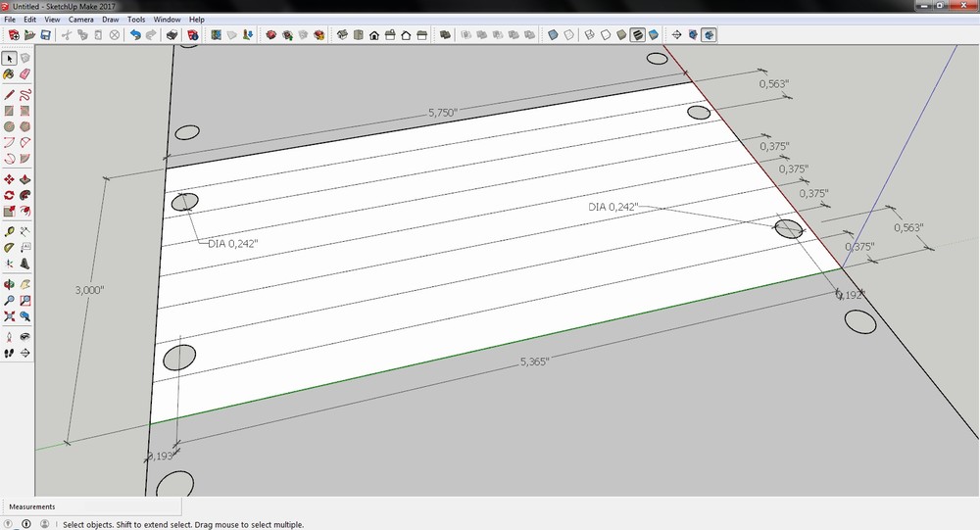The image size is (980, 530).
Task: Activate the Pan hand tool
Action: point(25,284)
